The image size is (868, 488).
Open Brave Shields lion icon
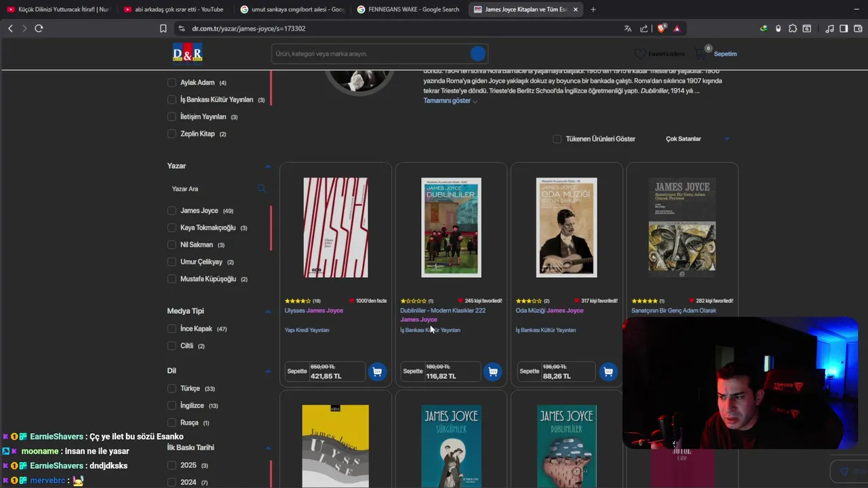tap(662, 28)
